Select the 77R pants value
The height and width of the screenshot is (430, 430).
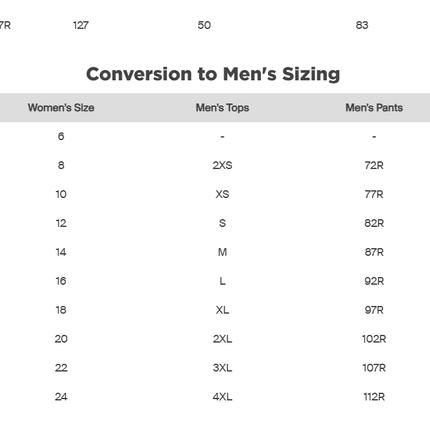point(374,194)
